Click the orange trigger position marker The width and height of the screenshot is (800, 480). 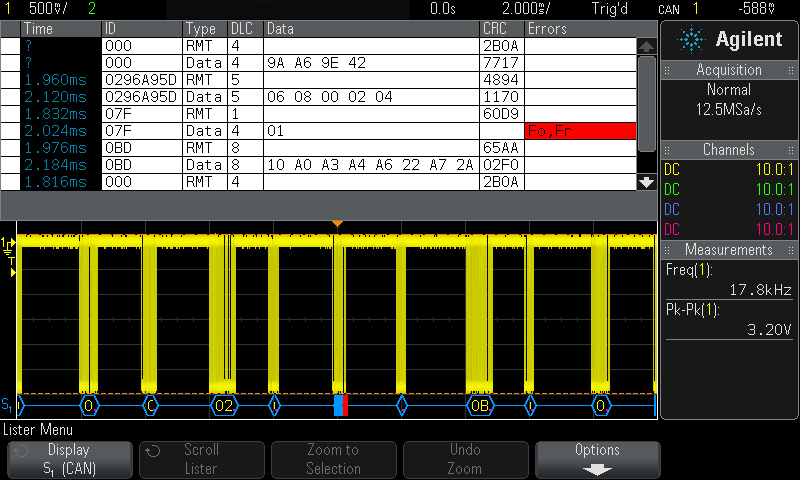click(x=338, y=223)
